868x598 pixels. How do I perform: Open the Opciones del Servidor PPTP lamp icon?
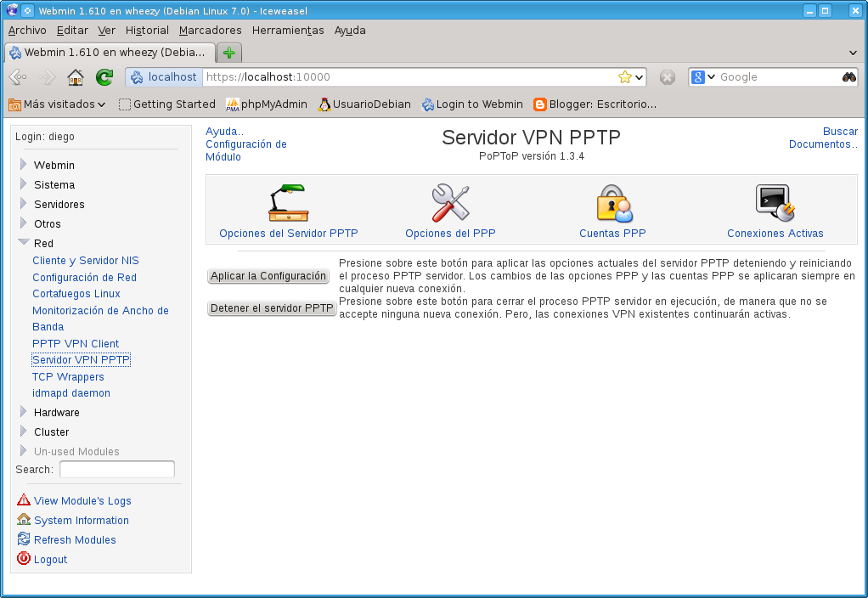(x=289, y=203)
